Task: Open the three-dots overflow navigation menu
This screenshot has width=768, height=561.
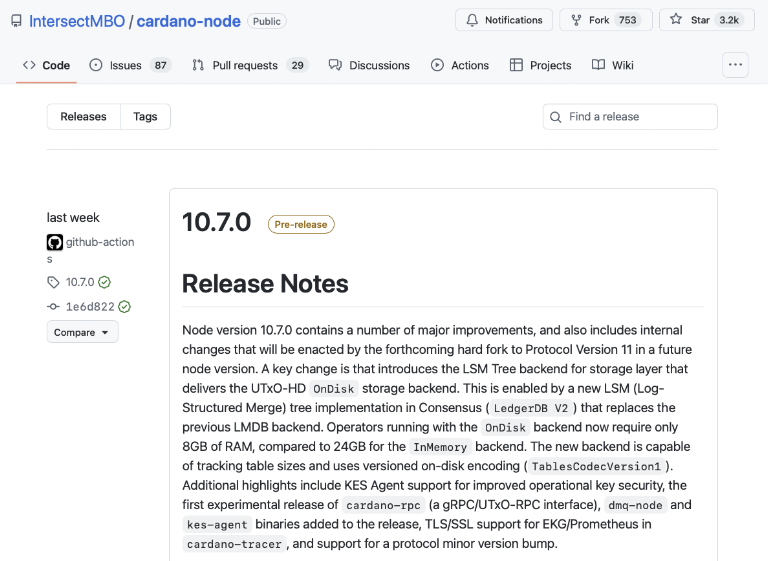Action: pyautogui.click(x=735, y=65)
